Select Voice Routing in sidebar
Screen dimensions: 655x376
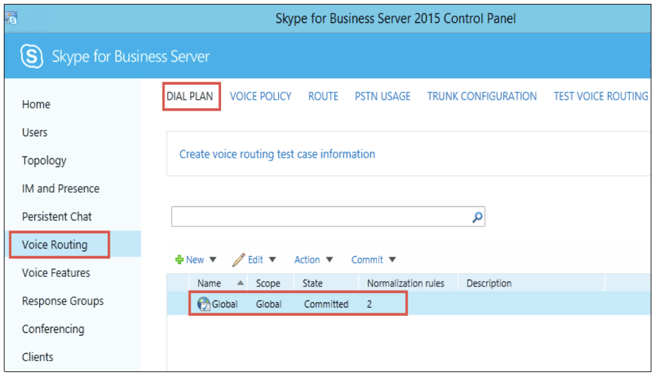[55, 245]
